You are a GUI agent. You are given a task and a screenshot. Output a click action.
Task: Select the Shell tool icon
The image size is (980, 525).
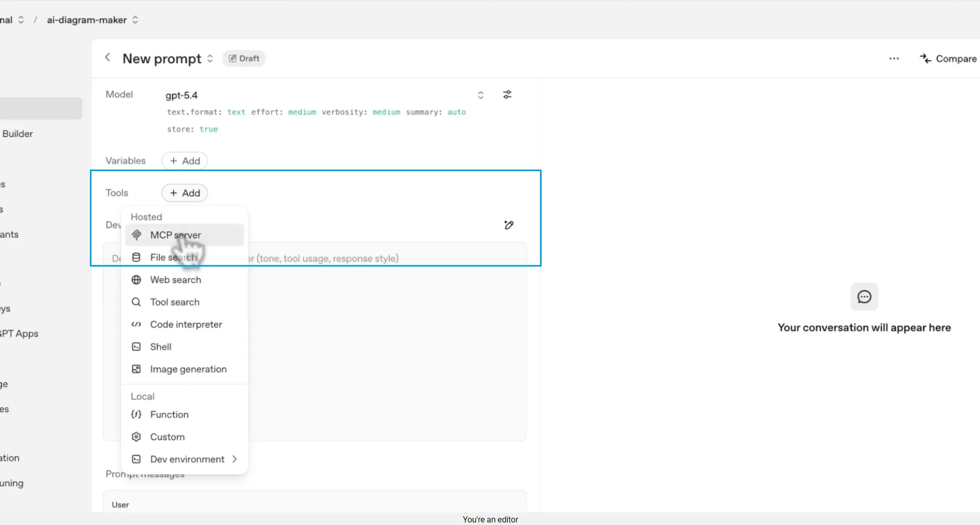pos(136,347)
